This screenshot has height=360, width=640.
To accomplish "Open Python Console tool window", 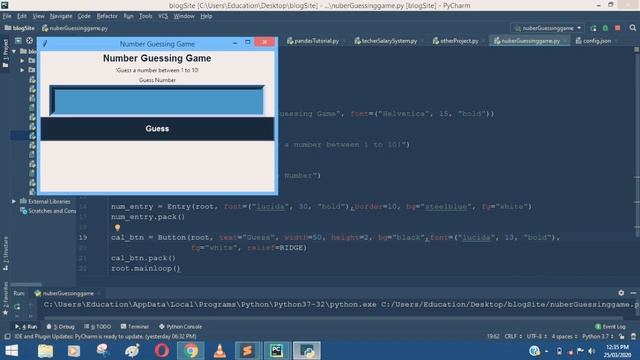I will (180, 327).
